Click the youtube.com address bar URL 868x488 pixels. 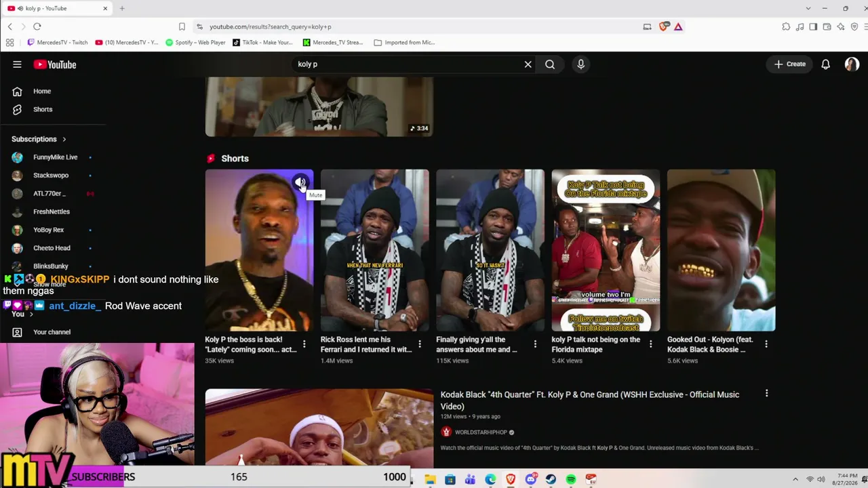click(x=271, y=26)
